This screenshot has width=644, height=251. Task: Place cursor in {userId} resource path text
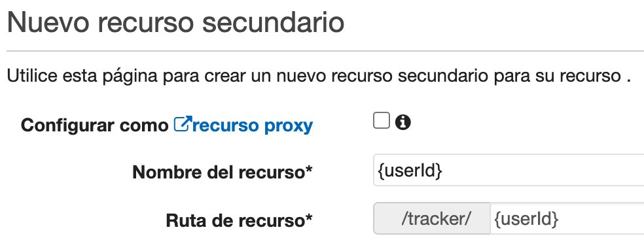(526, 220)
